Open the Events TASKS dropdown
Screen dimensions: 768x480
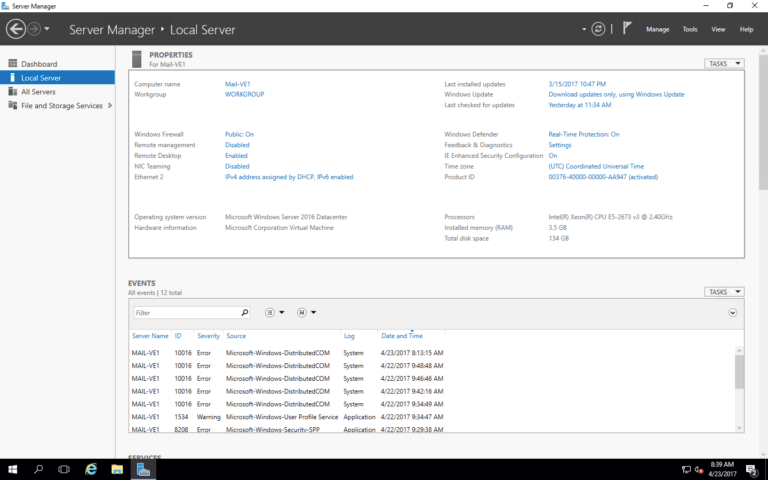(724, 292)
